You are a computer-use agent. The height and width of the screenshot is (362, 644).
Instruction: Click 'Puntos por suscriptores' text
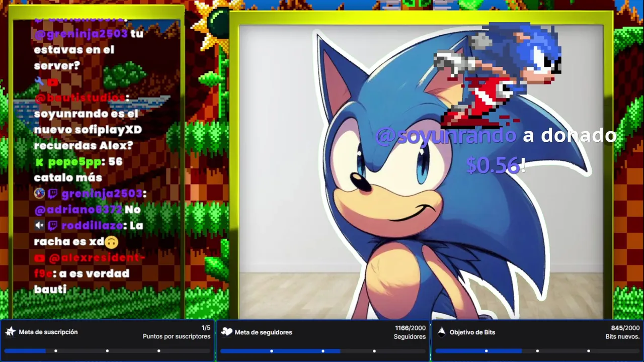pos(177,336)
